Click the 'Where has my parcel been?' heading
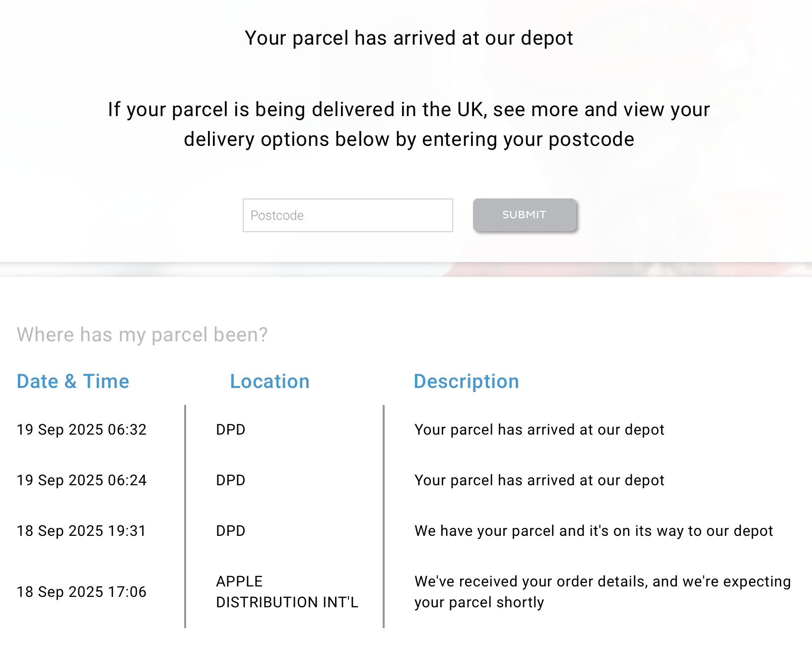This screenshot has height=646, width=812. [x=142, y=335]
